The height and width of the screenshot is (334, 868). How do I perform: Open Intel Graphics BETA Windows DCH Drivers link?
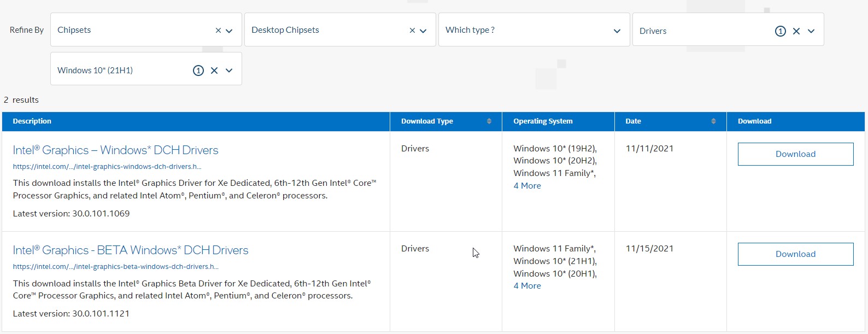131,250
